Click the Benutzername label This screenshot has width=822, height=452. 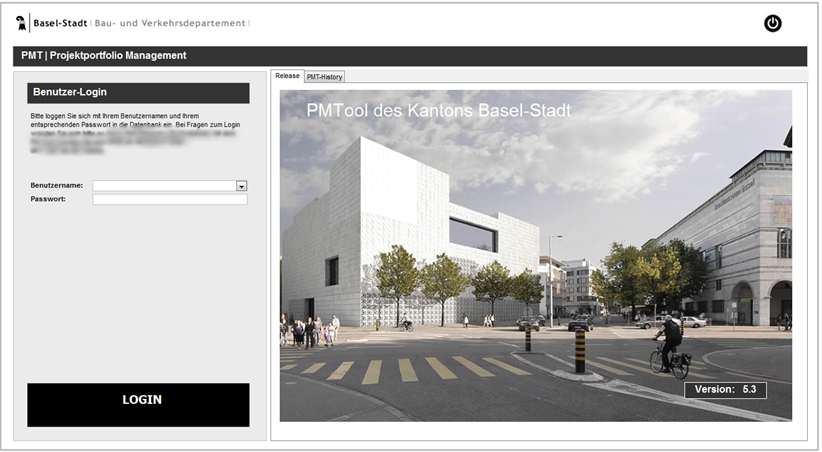point(57,186)
